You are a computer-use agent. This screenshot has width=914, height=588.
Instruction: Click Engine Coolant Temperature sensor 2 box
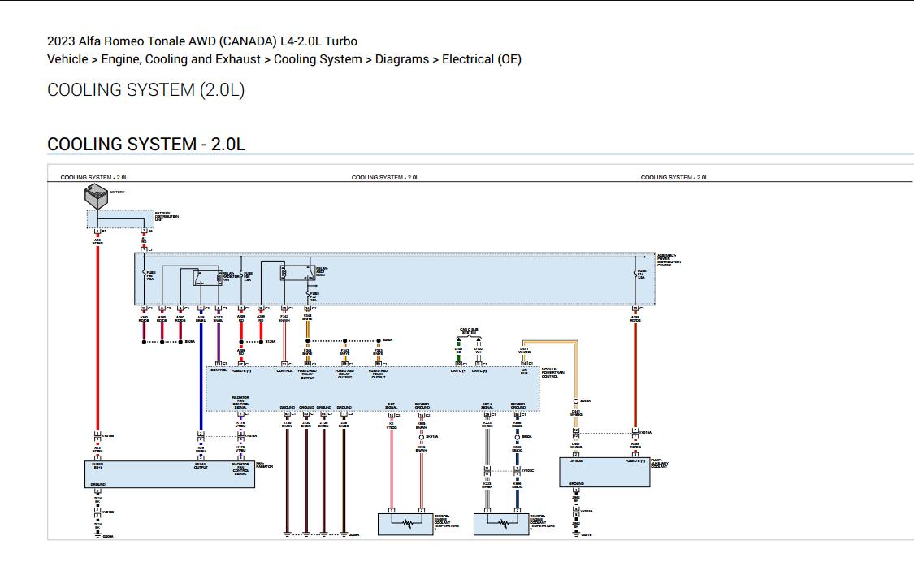tap(501, 524)
